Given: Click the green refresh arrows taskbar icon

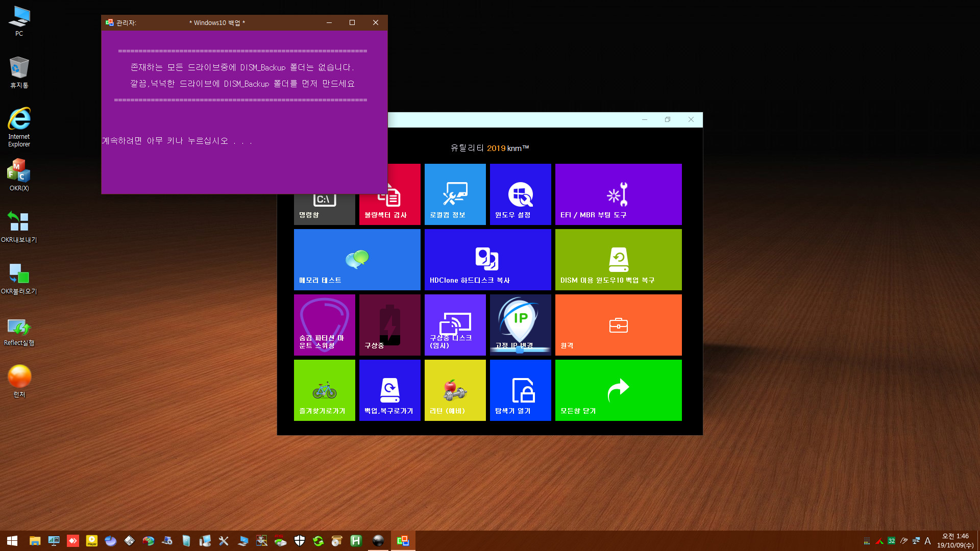Looking at the screenshot, I should pyautogui.click(x=318, y=541).
